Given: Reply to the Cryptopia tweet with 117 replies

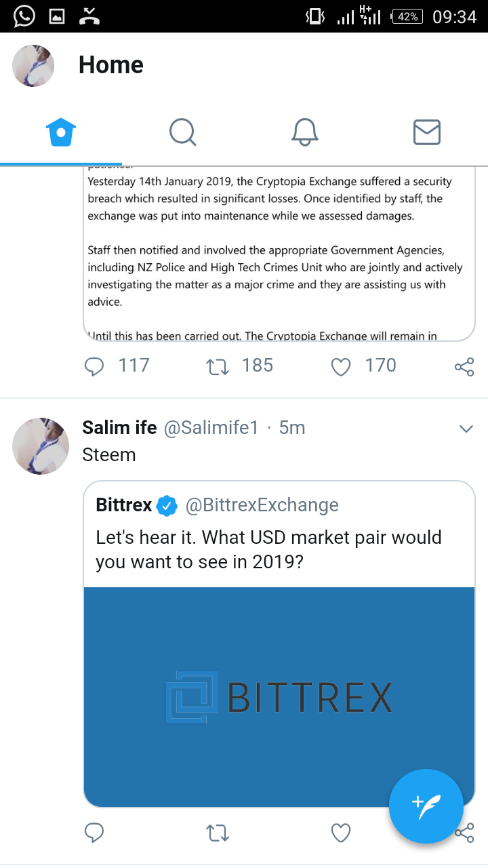Looking at the screenshot, I should tap(94, 367).
